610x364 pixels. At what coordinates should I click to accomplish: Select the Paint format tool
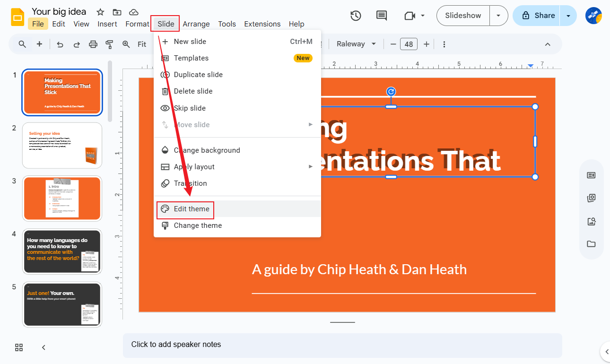[x=109, y=44]
